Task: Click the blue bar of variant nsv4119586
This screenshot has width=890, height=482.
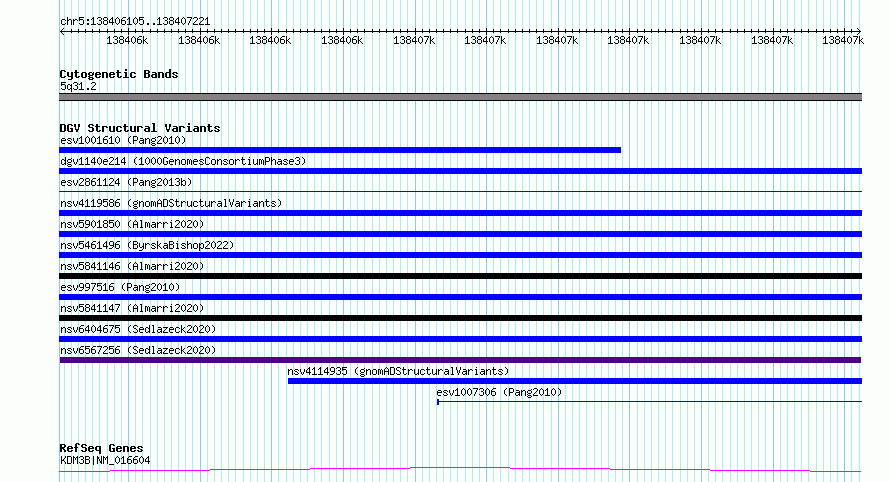Action: [460, 213]
